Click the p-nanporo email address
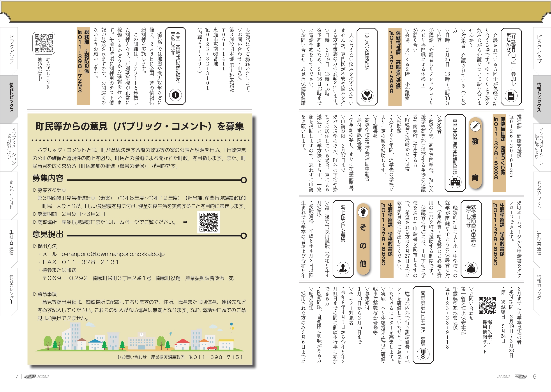Screen dimensions: 551x392 tap(113, 254)
